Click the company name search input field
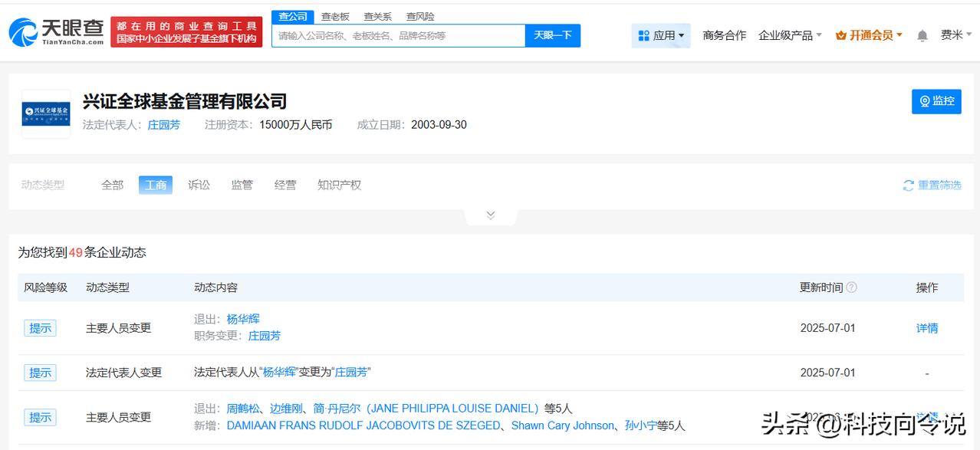 coord(398,35)
